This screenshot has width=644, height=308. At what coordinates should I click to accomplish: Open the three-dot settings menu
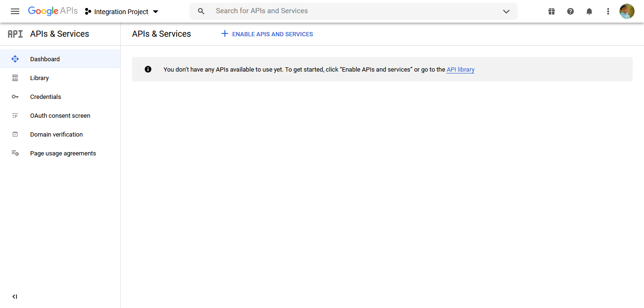click(608, 11)
